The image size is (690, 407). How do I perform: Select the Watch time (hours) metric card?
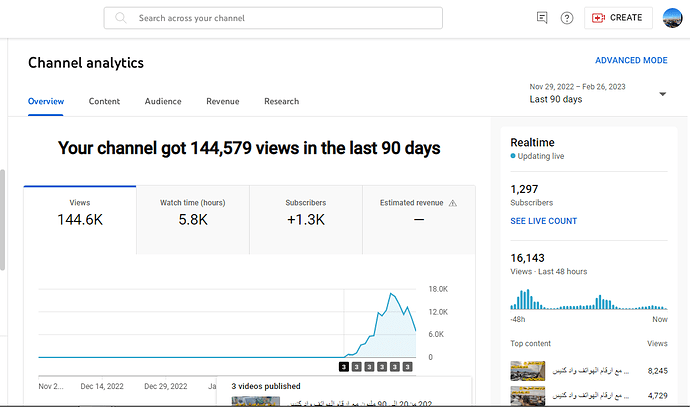(x=193, y=220)
